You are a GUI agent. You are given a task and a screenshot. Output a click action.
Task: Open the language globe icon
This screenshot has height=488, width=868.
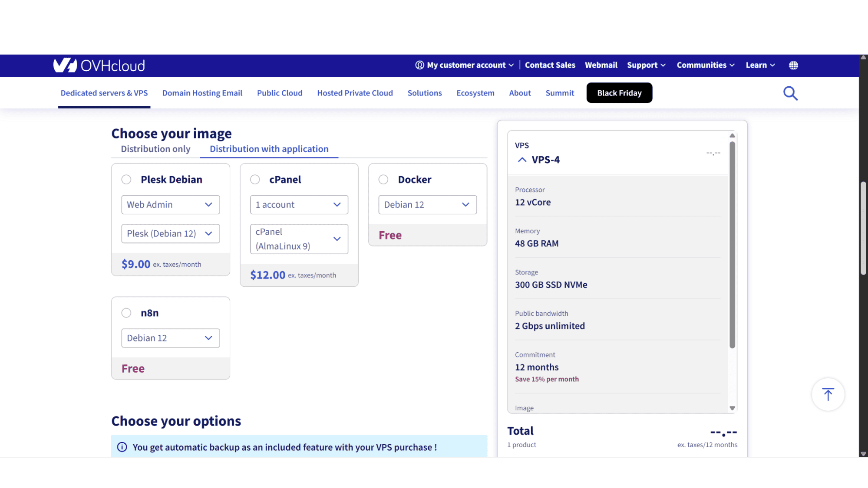[x=793, y=65]
